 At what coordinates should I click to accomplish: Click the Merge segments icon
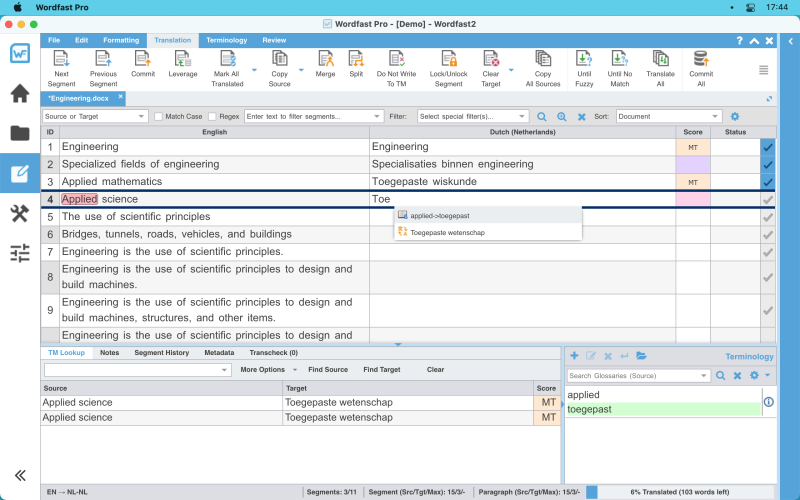tap(325, 60)
